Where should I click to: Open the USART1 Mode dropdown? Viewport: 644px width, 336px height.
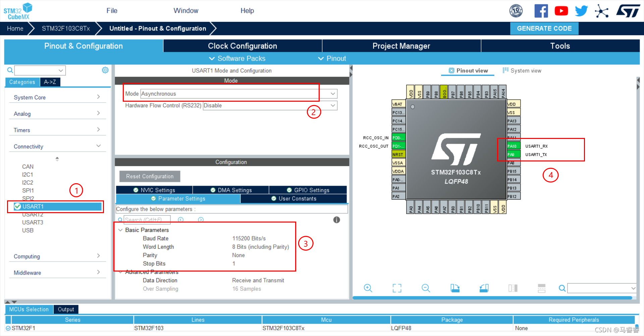pyautogui.click(x=239, y=94)
